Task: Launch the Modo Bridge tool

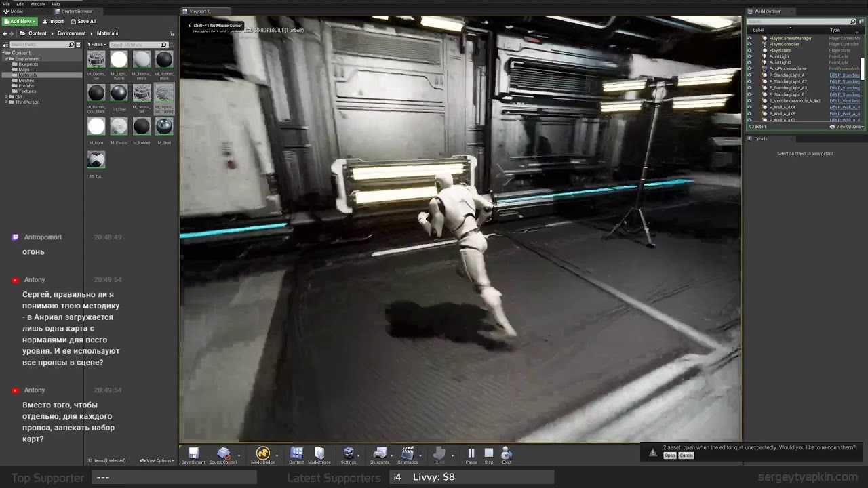Action: pyautogui.click(x=262, y=455)
